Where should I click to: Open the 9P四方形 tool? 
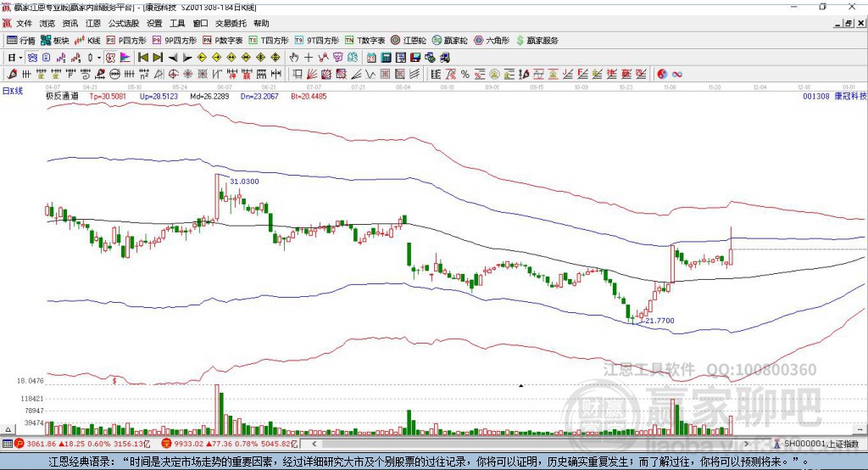click(x=175, y=41)
